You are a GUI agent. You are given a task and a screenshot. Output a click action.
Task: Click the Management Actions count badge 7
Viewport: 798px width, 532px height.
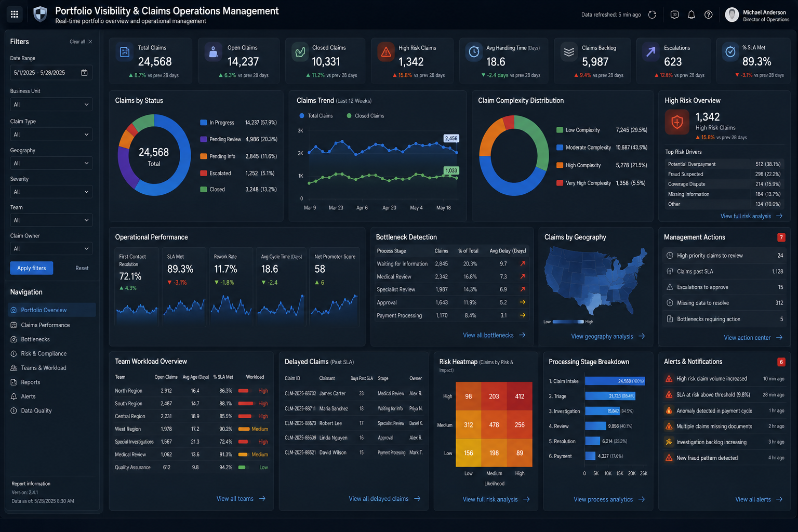781,237
